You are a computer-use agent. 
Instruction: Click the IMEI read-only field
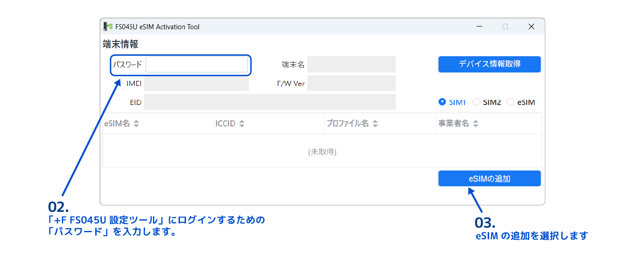(x=196, y=83)
